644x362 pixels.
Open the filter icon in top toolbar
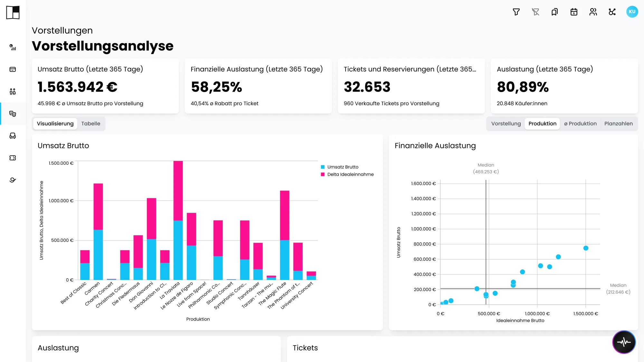[x=516, y=12]
